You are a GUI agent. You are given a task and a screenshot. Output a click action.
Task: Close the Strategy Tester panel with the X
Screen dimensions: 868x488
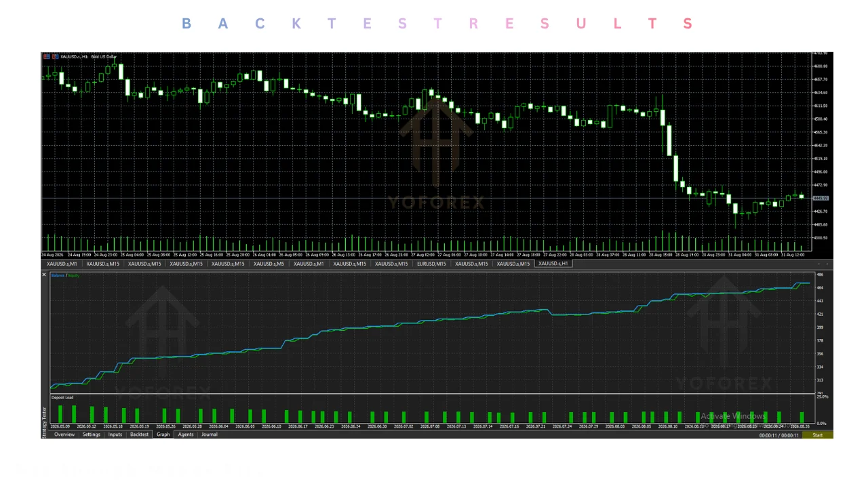44,274
